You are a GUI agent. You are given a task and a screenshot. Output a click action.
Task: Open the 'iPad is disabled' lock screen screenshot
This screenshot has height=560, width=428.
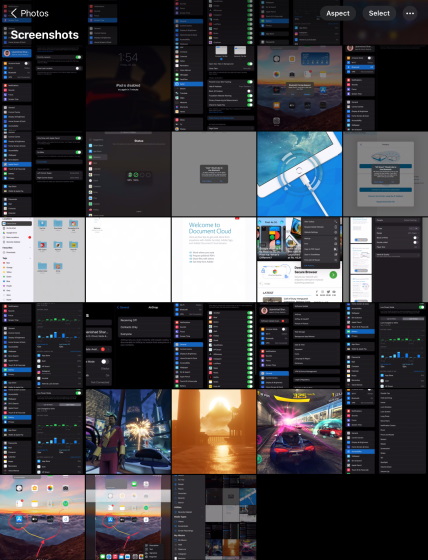[x=128, y=88]
